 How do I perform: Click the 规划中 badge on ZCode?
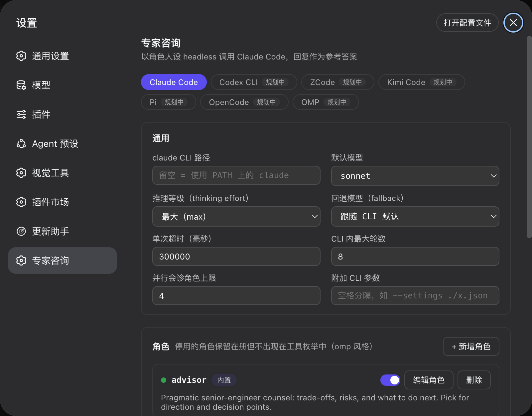click(352, 82)
